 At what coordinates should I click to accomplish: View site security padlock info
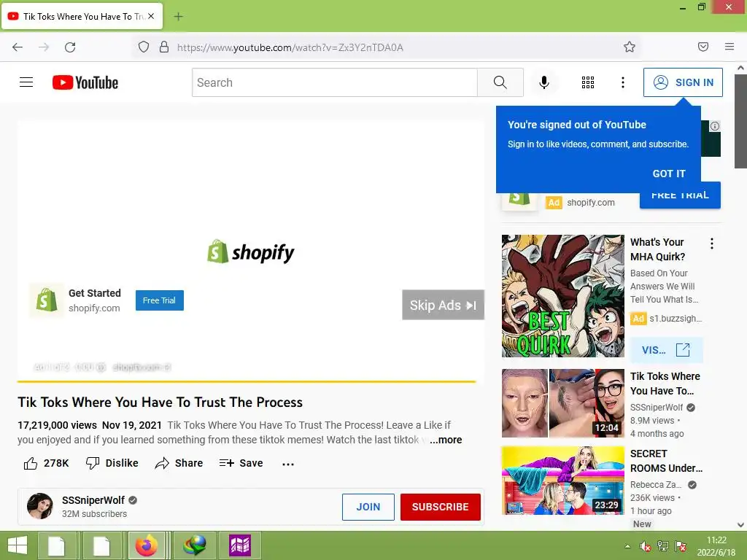164,47
